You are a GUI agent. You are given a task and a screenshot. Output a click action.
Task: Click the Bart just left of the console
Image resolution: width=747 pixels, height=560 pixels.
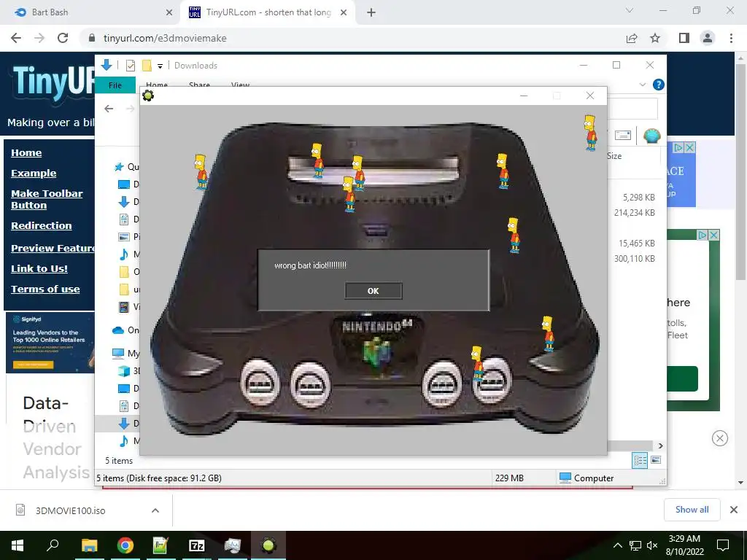201,171
